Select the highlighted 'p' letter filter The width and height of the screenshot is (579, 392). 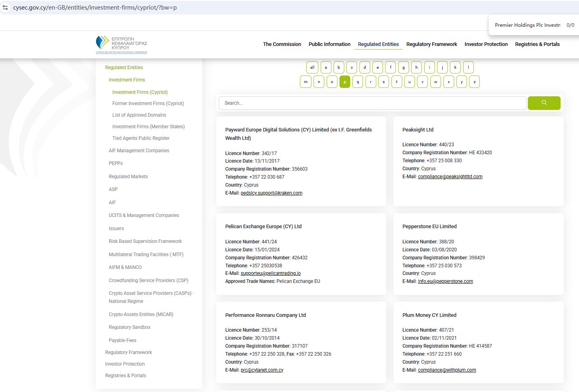[345, 82]
